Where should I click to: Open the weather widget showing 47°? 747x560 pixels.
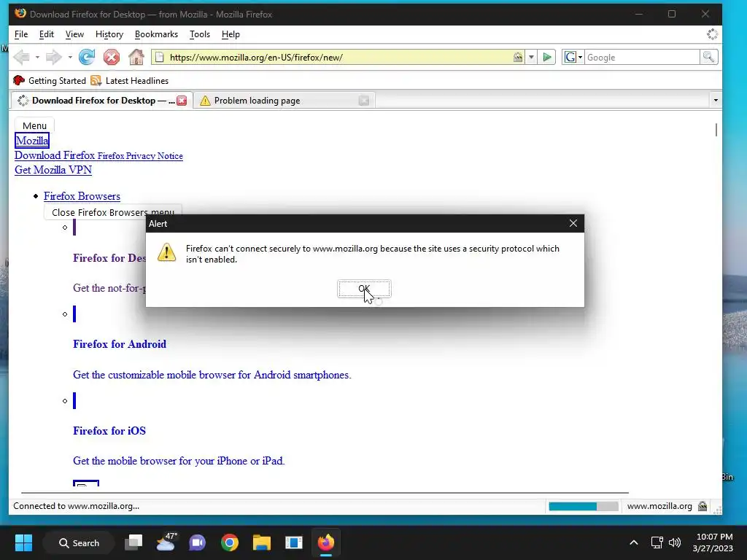coord(166,542)
